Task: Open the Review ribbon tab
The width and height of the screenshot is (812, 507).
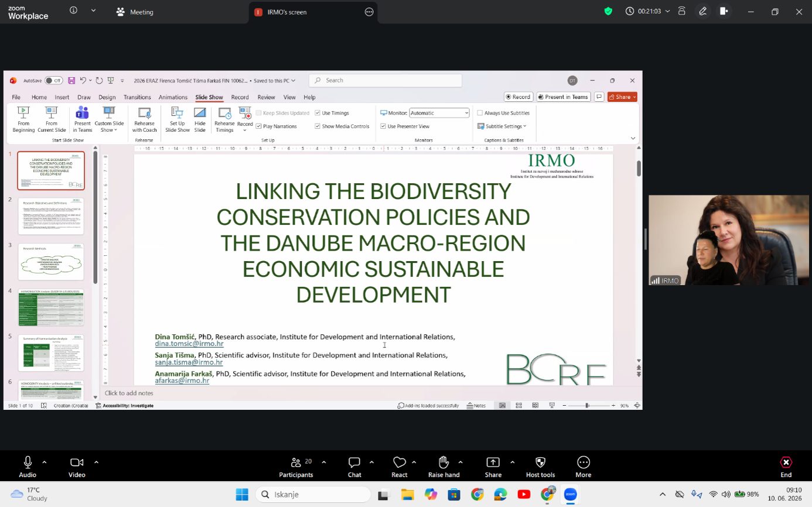Action: (x=266, y=97)
